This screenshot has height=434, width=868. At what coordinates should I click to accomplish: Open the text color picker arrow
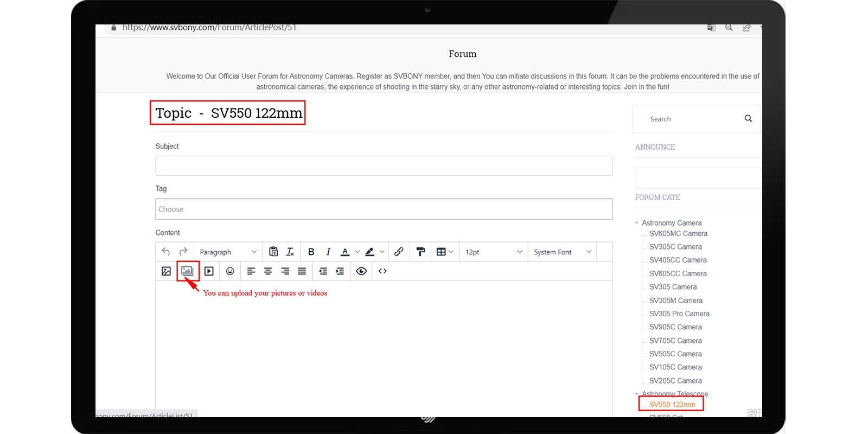pyautogui.click(x=357, y=252)
